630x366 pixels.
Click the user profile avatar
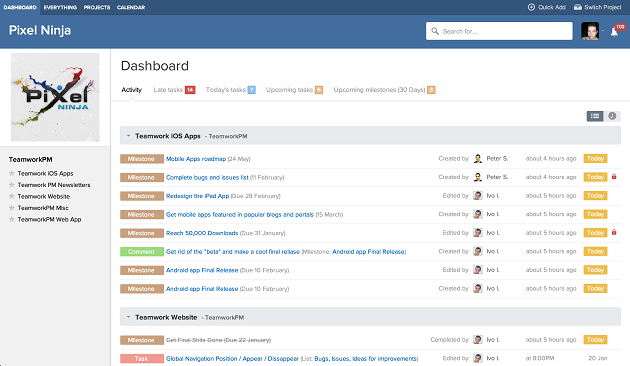click(590, 31)
